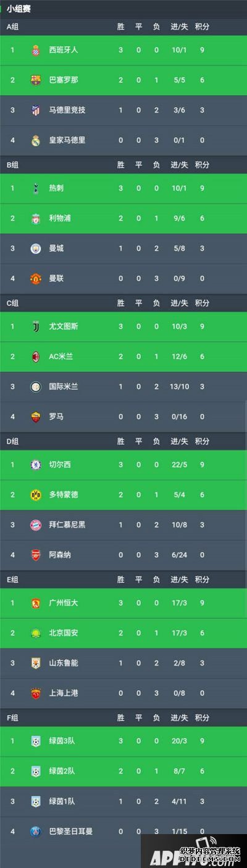
Task: Click the 利物浦 club crest
Action: (36, 218)
